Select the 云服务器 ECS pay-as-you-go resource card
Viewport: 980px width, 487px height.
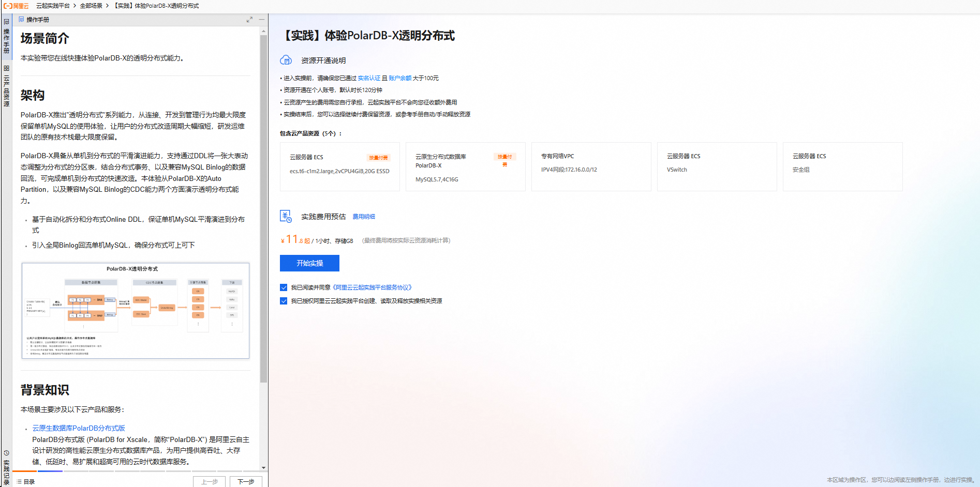[x=340, y=166]
